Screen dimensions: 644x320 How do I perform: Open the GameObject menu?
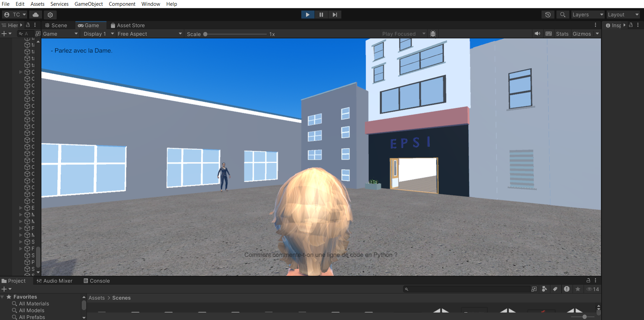89,4
